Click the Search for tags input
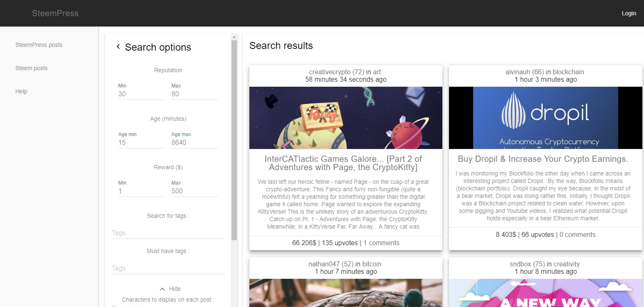This screenshot has width=644, height=307. pyautogui.click(x=168, y=233)
